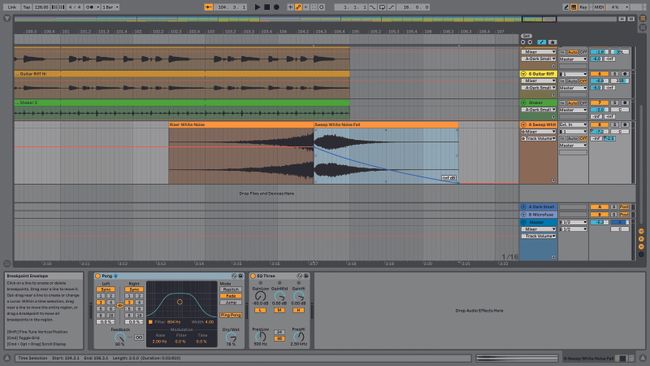Viewport: 650px width, 366px height.
Task: Open Sweep WN Master output dropdown
Action: coord(573,145)
